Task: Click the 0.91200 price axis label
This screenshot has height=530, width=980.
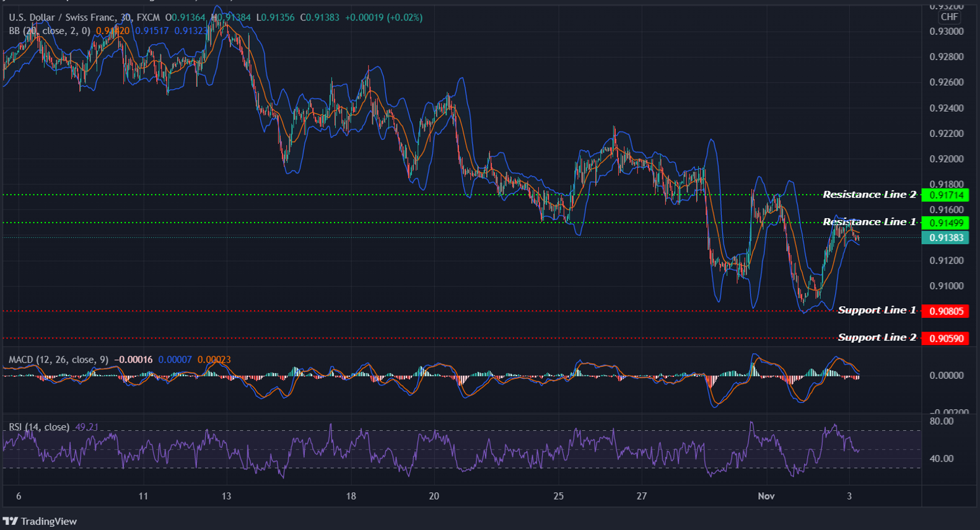Action: [947, 260]
